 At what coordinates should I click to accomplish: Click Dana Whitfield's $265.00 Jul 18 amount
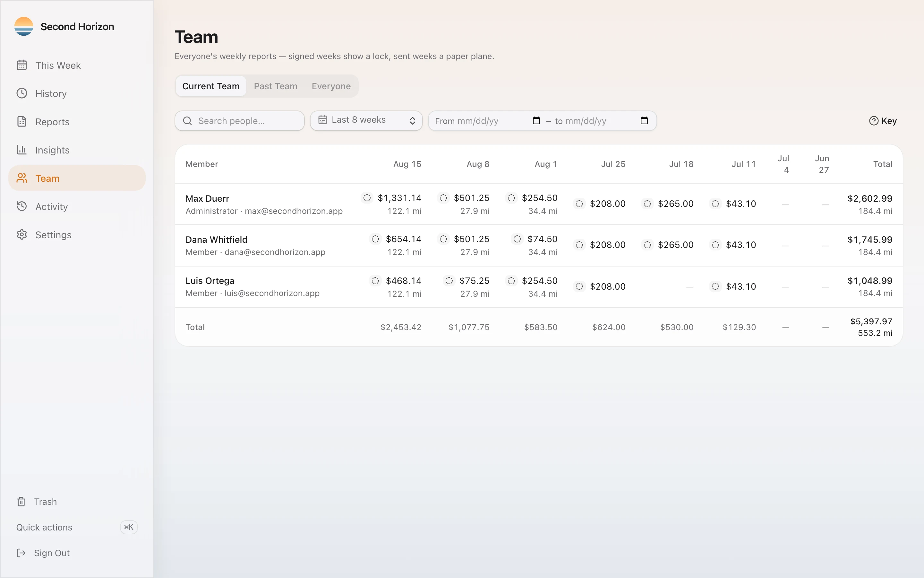(675, 245)
